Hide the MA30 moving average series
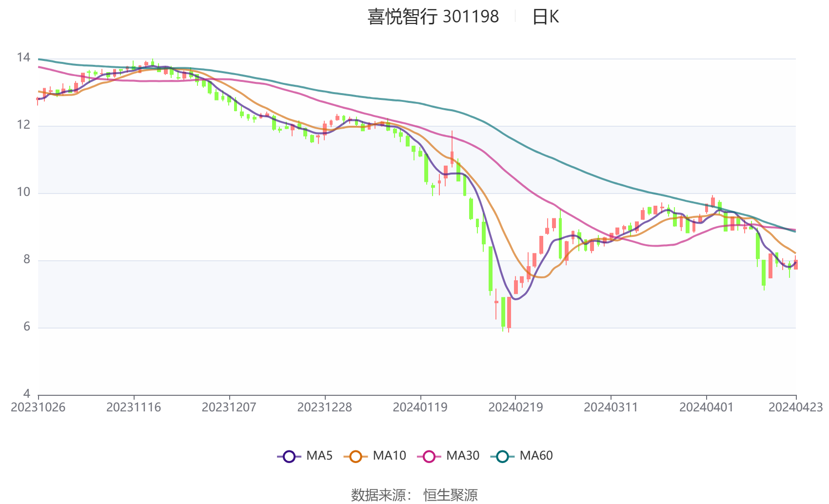Viewport: 829px width, 504px height. 448,456
